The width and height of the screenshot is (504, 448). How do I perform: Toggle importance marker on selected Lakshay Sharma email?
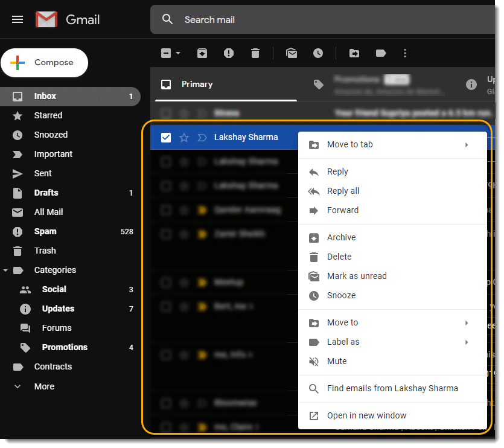coord(202,138)
